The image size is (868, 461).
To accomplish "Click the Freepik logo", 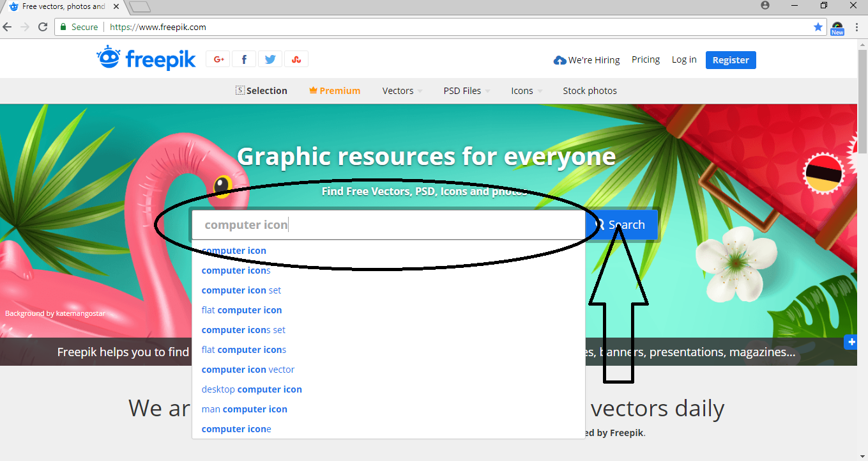I will (146, 59).
